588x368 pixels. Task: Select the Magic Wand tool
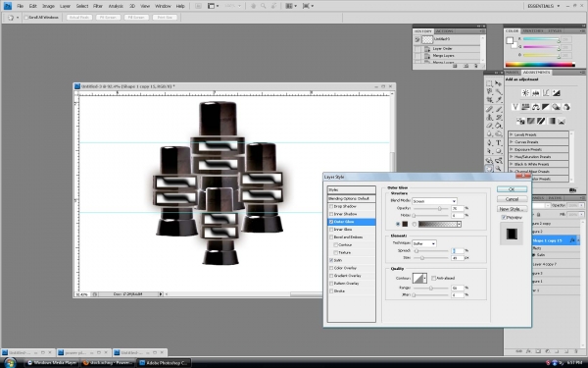[x=499, y=91]
